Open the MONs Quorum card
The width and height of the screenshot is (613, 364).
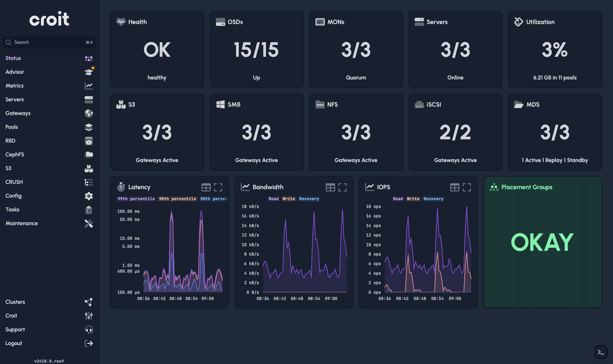(x=356, y=50)
